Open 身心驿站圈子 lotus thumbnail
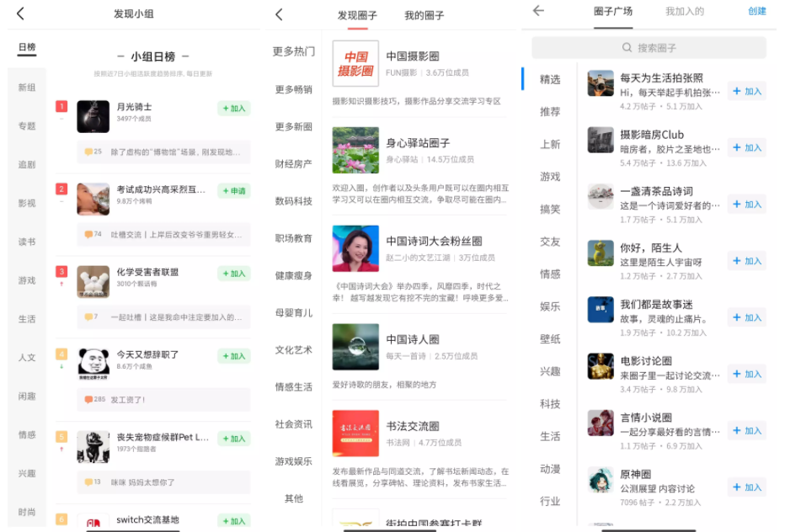Viewport: 785px width, 532px height. [x=355, y=150]
